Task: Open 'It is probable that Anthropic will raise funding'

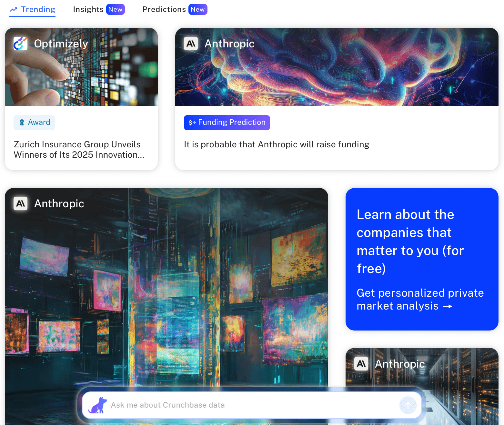Action: [277, 144]
